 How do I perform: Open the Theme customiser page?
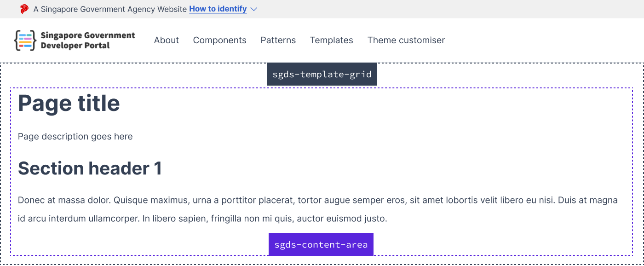click(x=406, y=40)
